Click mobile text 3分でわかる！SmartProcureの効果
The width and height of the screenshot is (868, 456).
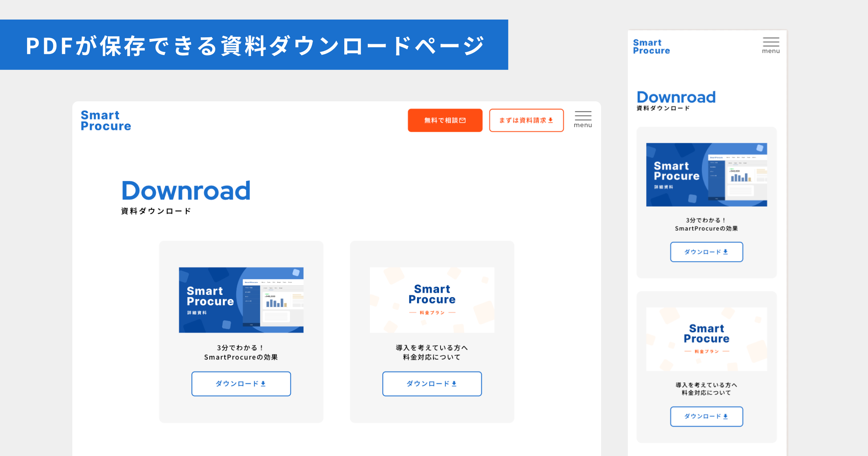tap(706, 224)
